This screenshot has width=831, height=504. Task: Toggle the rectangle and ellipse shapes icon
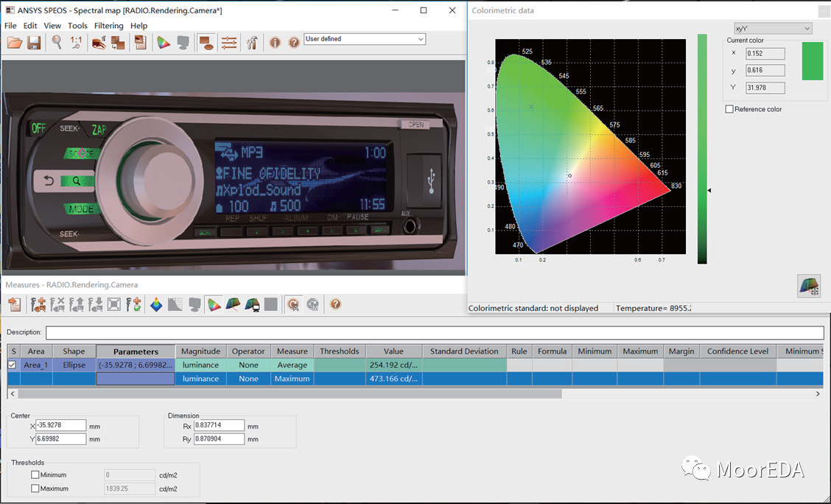point(206,43)
